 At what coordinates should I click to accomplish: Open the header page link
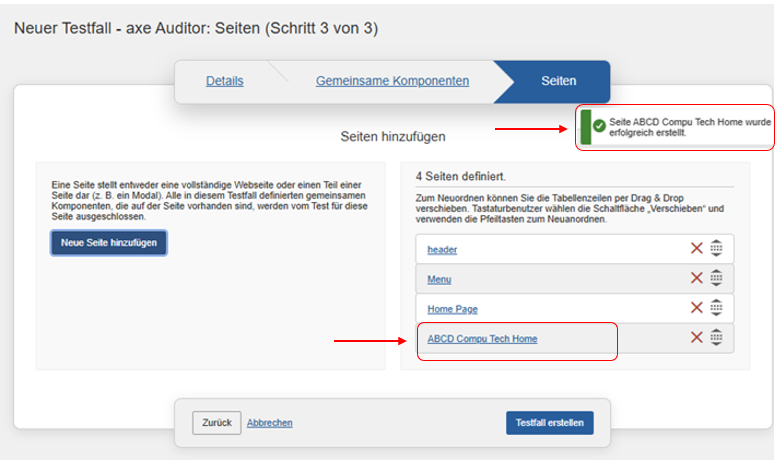[441, 249]
